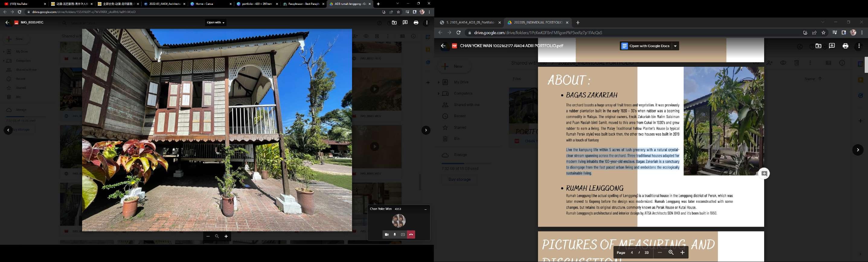Reload the page in right browser
Viewport: 868px width, 262px height.
[x=458, y=33]
